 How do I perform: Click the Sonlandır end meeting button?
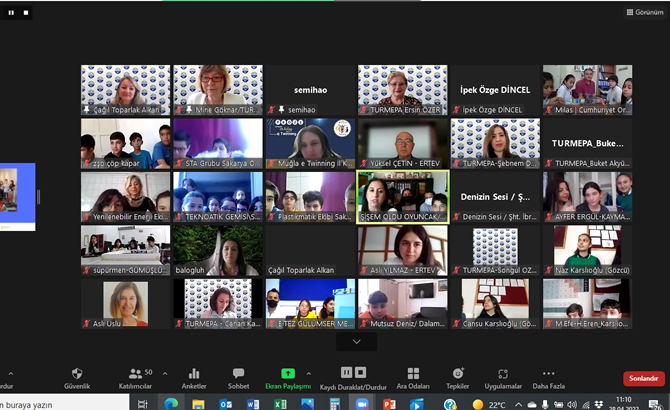642,379
